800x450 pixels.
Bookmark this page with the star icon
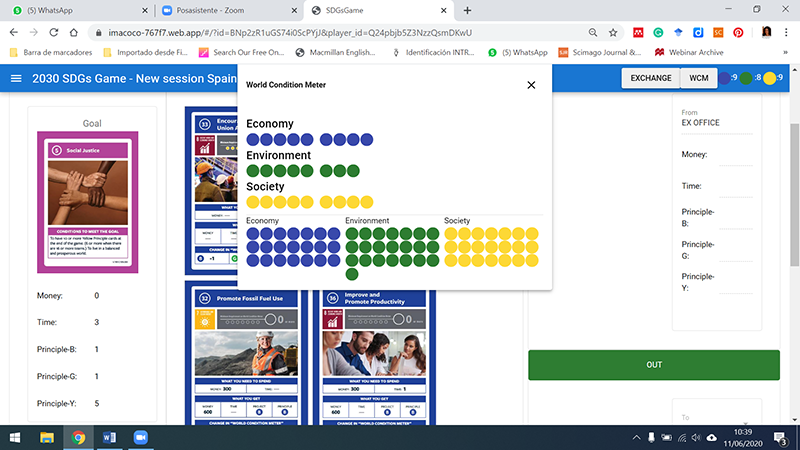click(613, 33)
